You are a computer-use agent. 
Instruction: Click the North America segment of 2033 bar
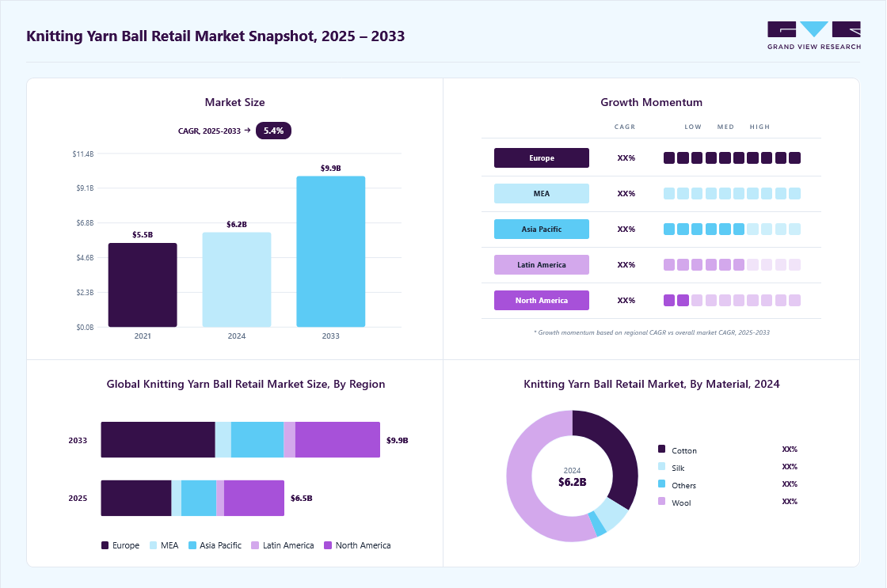(337, 440)
